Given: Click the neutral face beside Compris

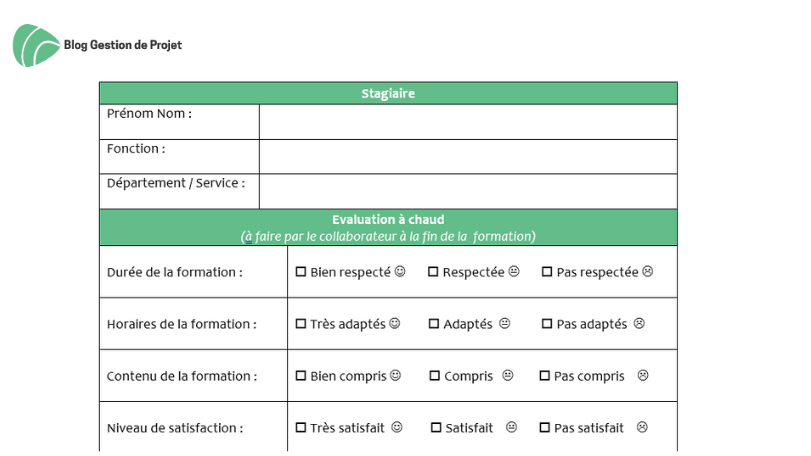Looking at the screenshot, I should [x=508, y=375].
